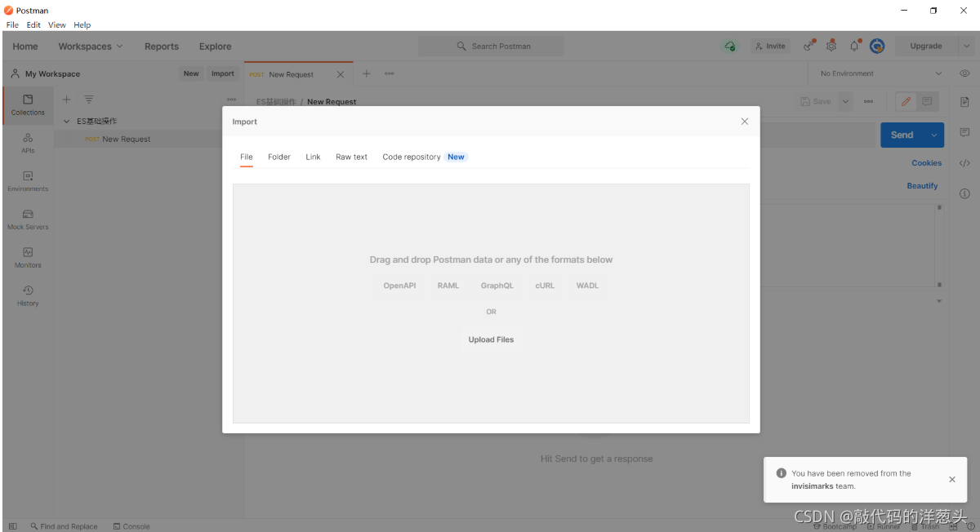The image size is (980, 532).
Task: Open collections panel options ellipsis
Action: (231, 100)
